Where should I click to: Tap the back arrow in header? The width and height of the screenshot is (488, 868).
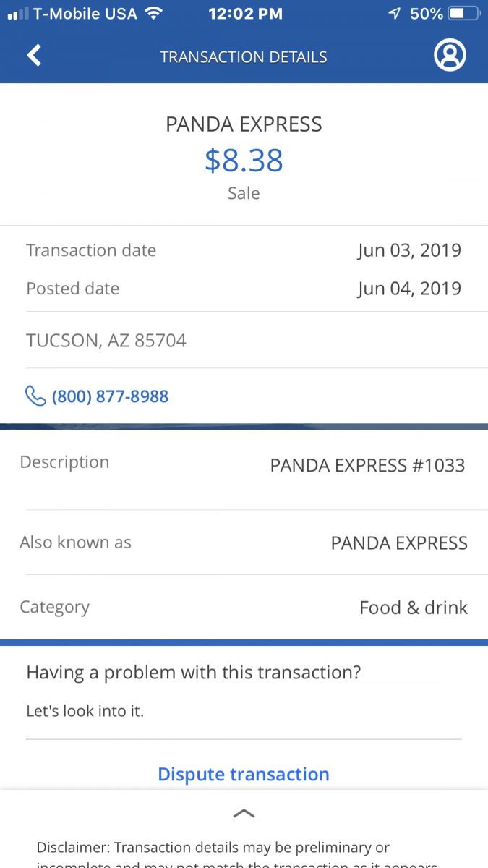coord(34,56)
